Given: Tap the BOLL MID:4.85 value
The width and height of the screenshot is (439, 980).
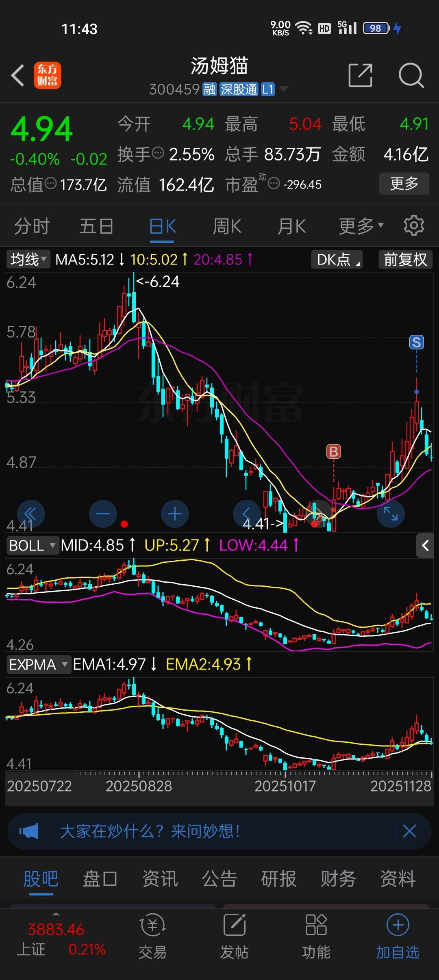Looking at the screenshot, I should click(92, 545).
